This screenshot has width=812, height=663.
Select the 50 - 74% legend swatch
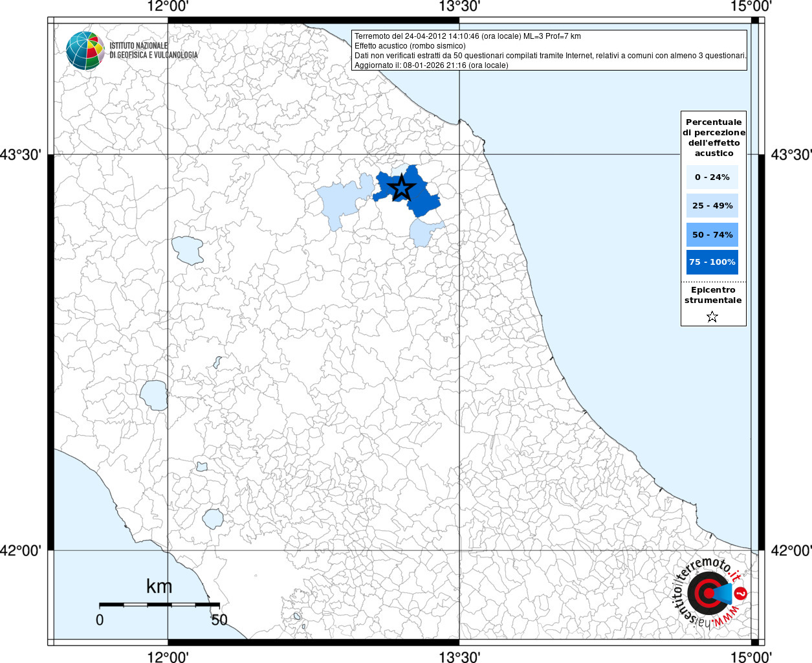pyautogui.click(x=712, y=234)
